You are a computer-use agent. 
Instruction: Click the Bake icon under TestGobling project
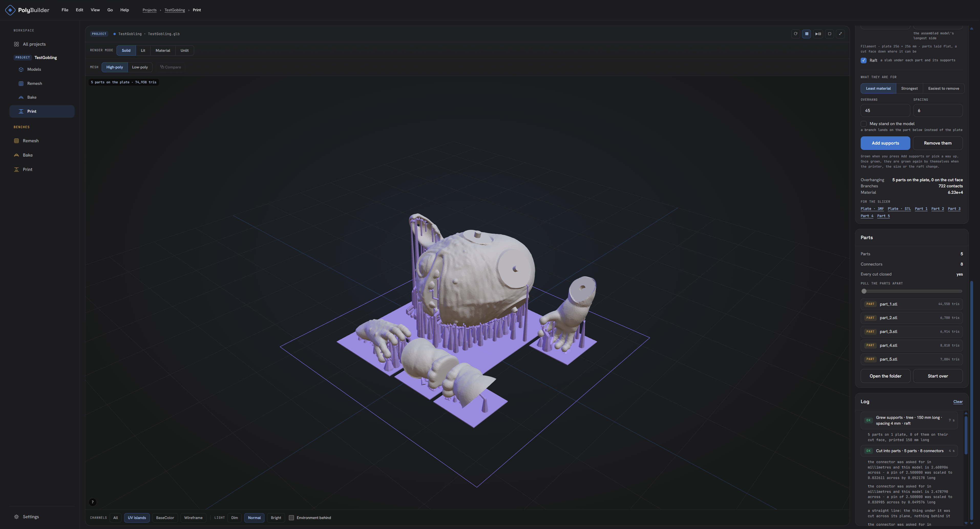tap(21, 97)
